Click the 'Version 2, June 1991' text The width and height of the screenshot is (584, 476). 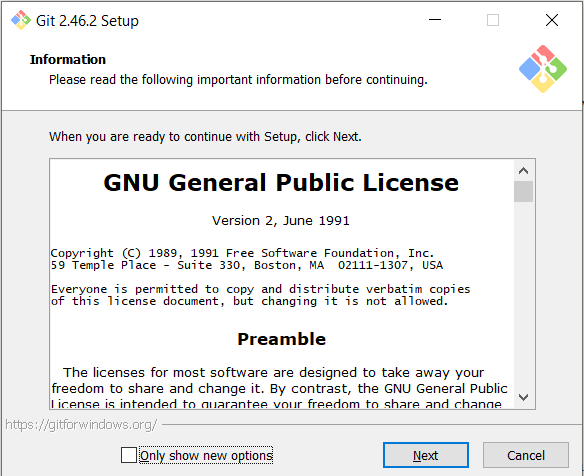281,220
